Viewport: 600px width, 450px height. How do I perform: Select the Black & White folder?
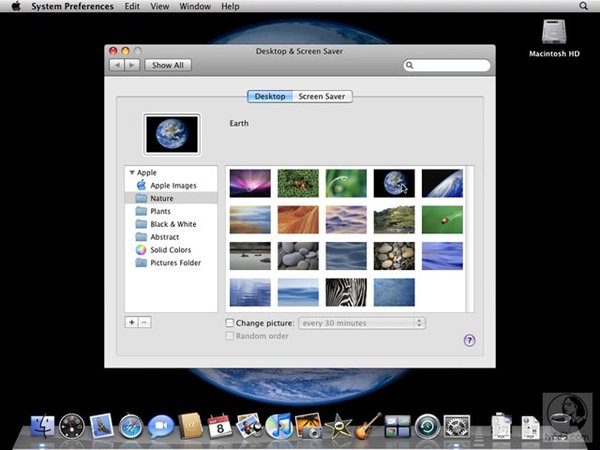pyautogui.click(x=171, y=224)
